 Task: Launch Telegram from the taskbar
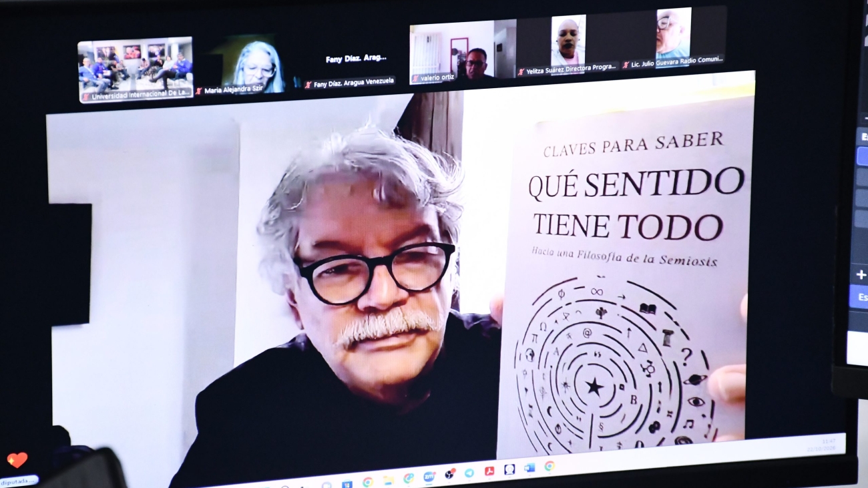[x=469, y=473]
